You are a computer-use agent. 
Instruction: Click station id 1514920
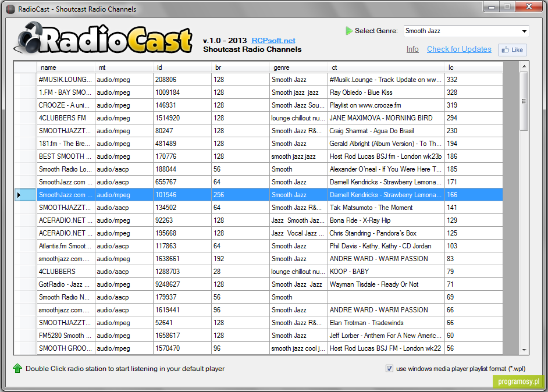coord(183,118)
